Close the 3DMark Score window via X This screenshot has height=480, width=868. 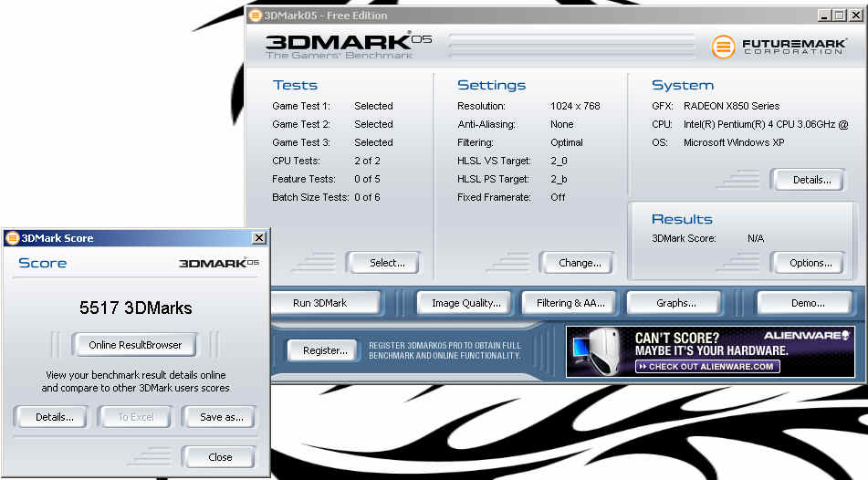[x=258, y=237]
